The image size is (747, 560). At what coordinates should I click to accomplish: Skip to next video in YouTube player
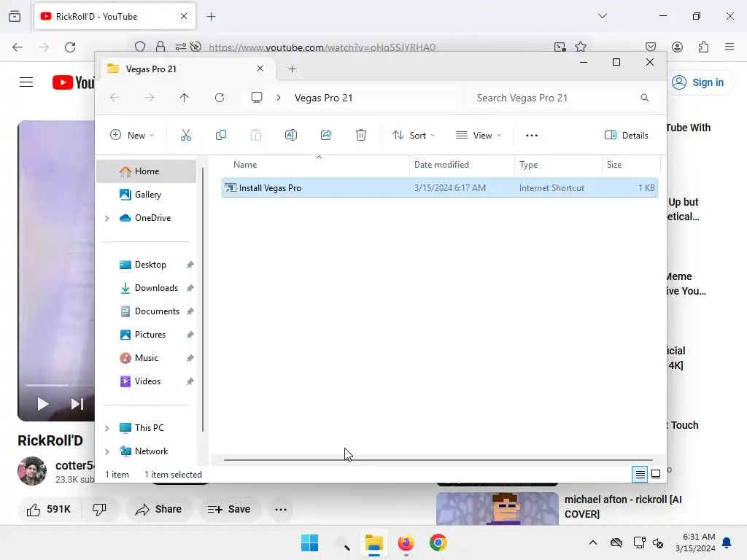pyautogui.click(x=77, y=404)
